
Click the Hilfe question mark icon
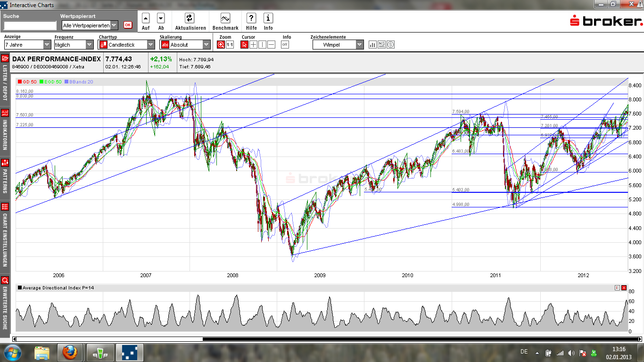tap(251, 19)
